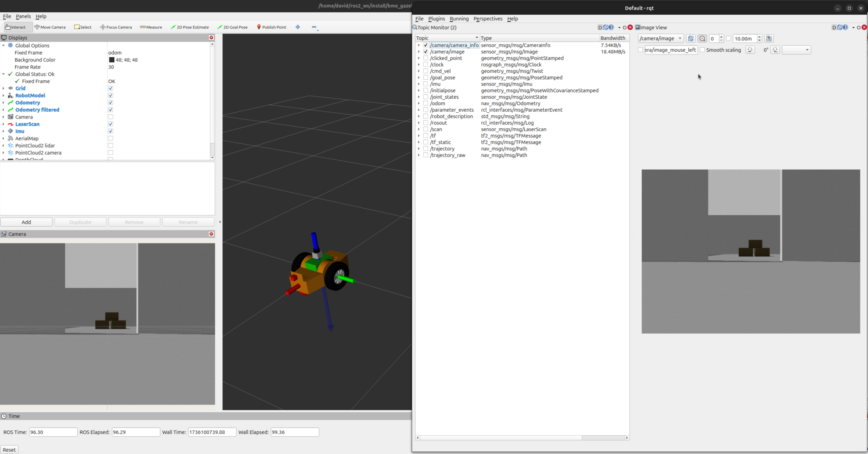
Task: Uncheck the /camera/image topic monitor checkbox
Action: tap(426, 52)
